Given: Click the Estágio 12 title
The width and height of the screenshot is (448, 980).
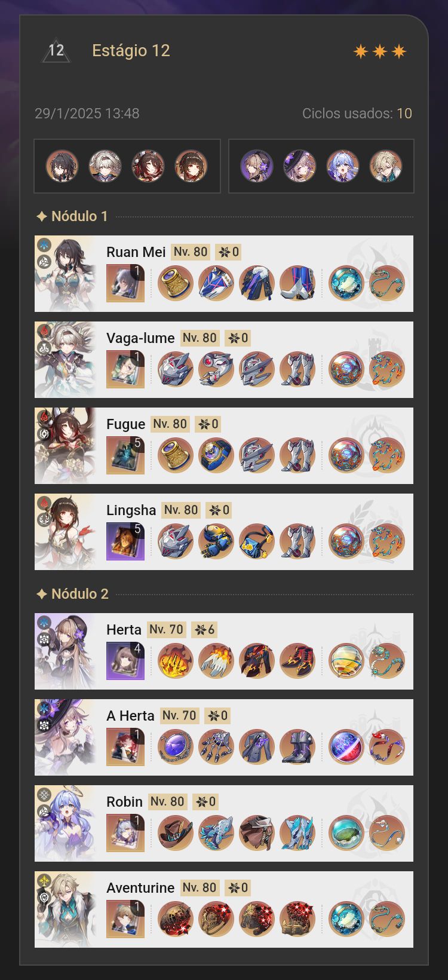Looking at the screenshot, I should pyautogui.click(x=131, y=51).
